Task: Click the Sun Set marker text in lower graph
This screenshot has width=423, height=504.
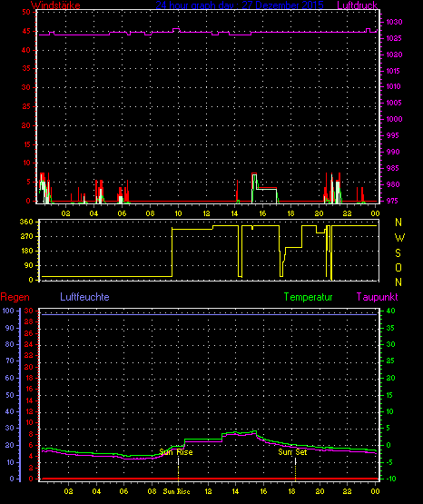Action: (x=292, y=452)
